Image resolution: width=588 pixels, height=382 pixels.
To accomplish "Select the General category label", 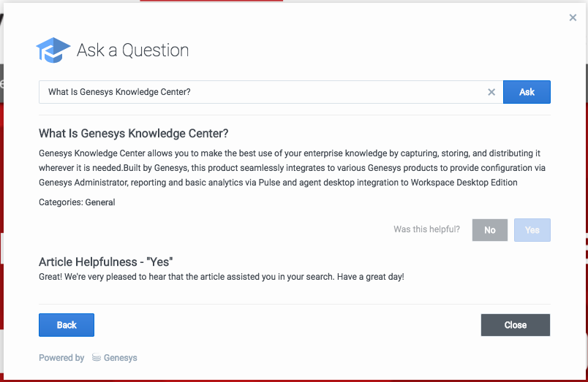I will coord(100,202).
